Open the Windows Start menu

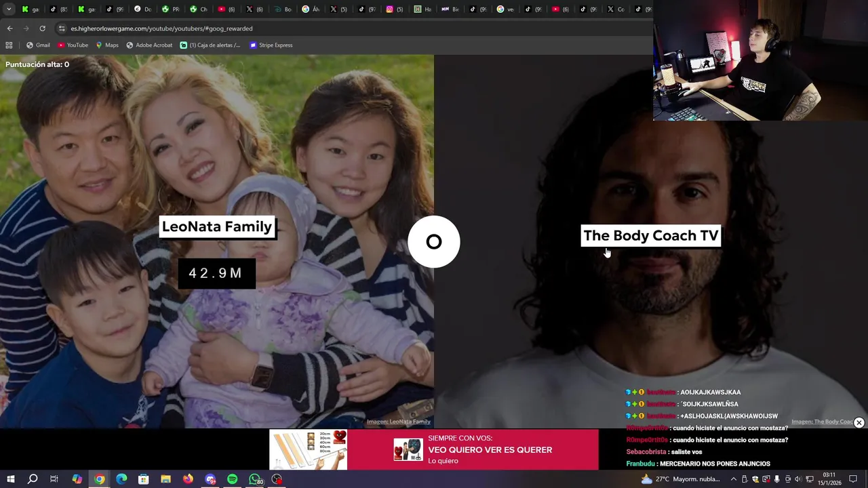pyautogui.click(x=10, y=479)
